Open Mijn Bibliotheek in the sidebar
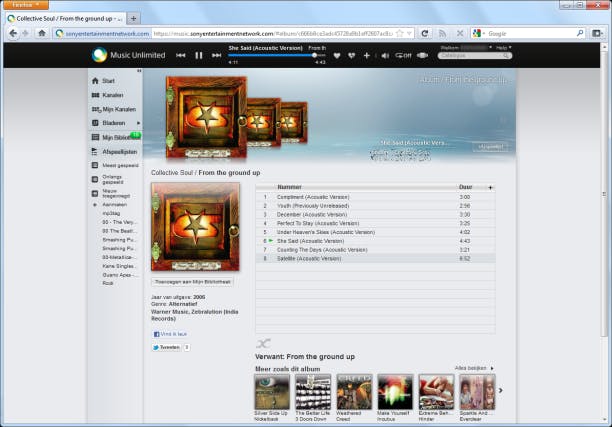This screenshot has height=427, width=612. point(116,137)
